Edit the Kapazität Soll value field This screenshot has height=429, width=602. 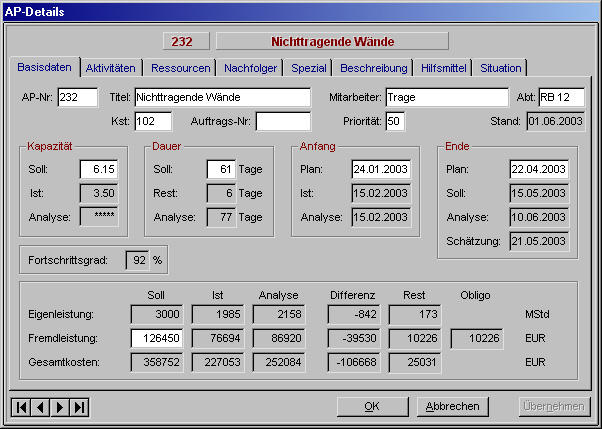pos(99,169)
